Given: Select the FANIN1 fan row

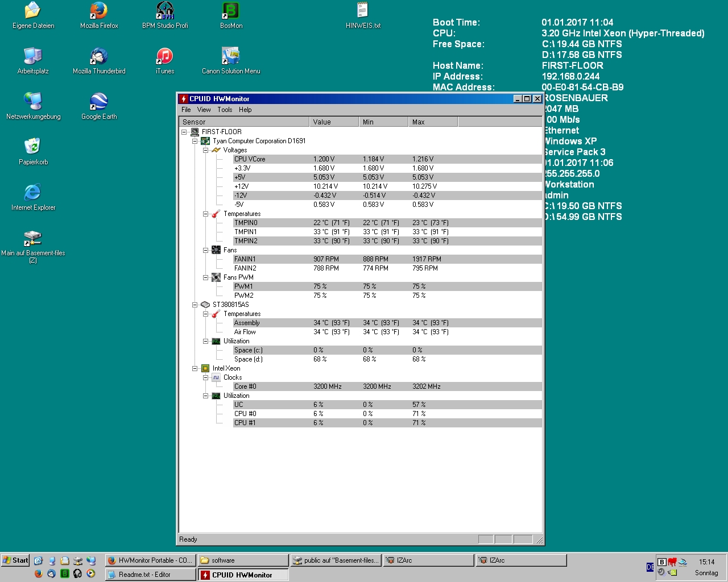Looking at the screenshot, I should [387, 259].
